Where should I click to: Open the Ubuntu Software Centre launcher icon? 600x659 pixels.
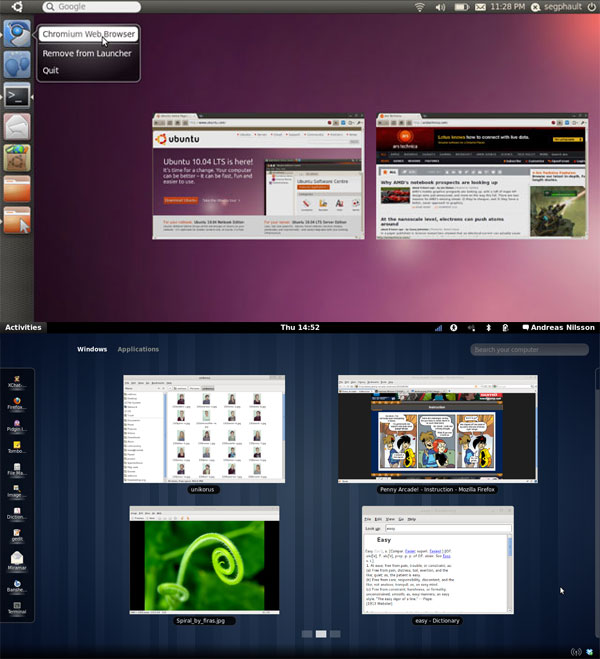(x=17, y=158)
